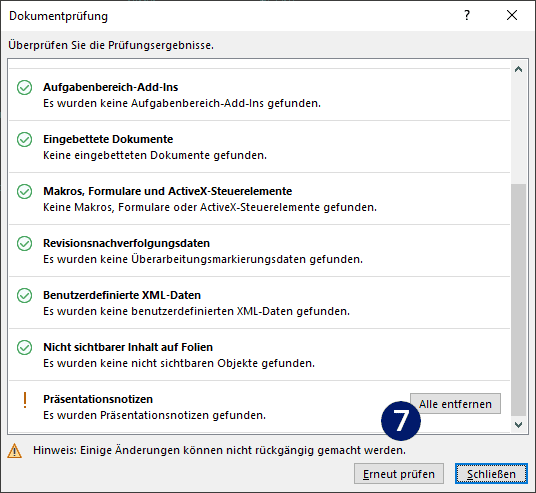Click text 'Keine eingebetteten Dokumente gefunden.'
Viewport: 536px width, 493px height.
click(x=155, y=155)
